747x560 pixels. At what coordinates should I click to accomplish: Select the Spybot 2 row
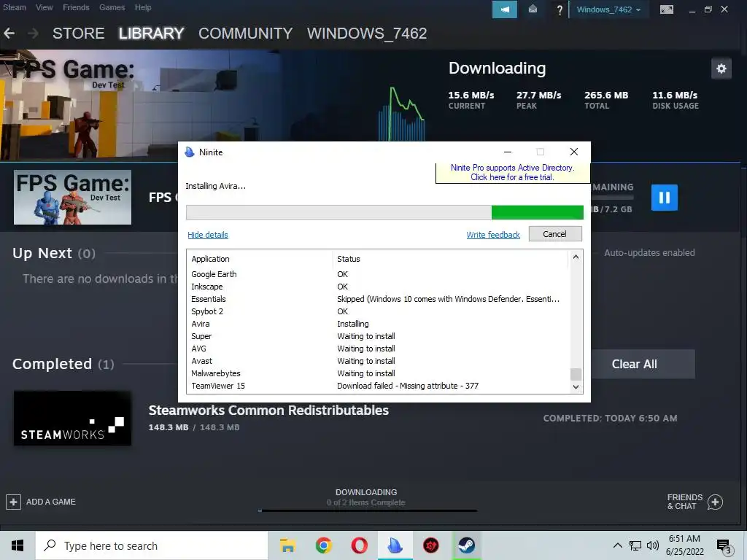[x=379, y=311]
